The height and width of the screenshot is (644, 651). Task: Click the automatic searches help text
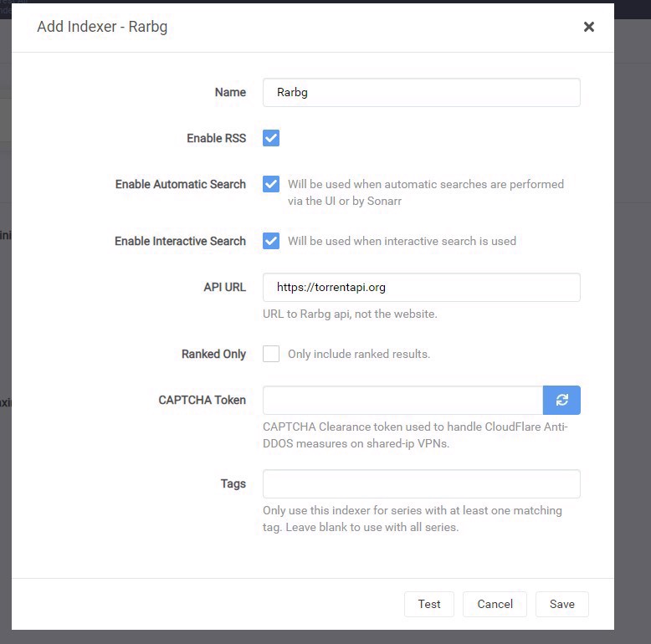[426, 192]
